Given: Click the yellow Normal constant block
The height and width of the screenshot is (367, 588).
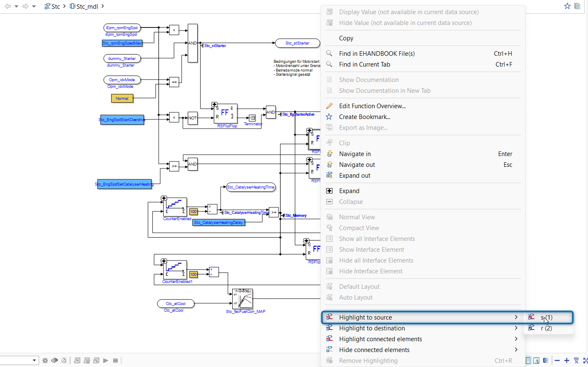Looking at the screenshot, I should pyautogui.click(x=122, y=99).
